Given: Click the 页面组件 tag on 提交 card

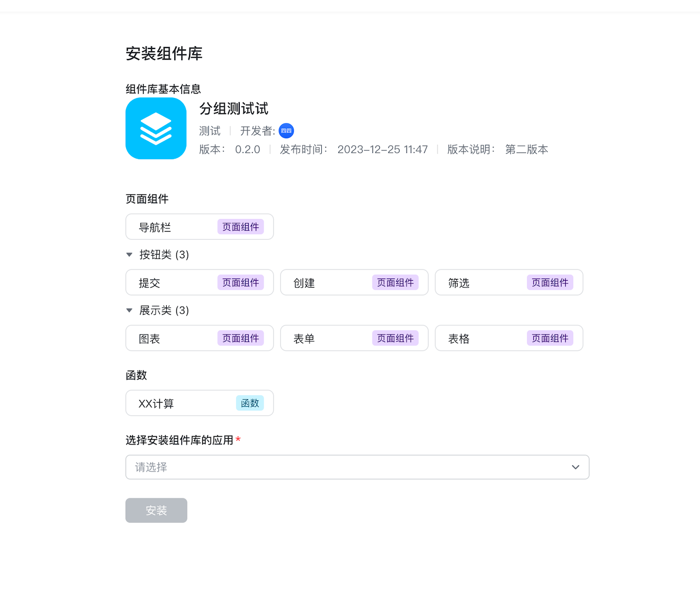Looking at the screenshot, I should (241, 282).
